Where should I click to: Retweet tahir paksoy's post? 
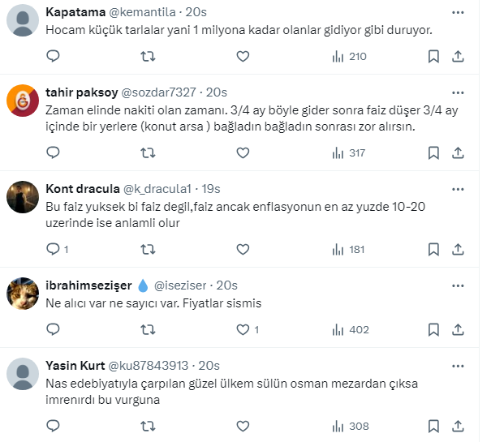point(148,152)
